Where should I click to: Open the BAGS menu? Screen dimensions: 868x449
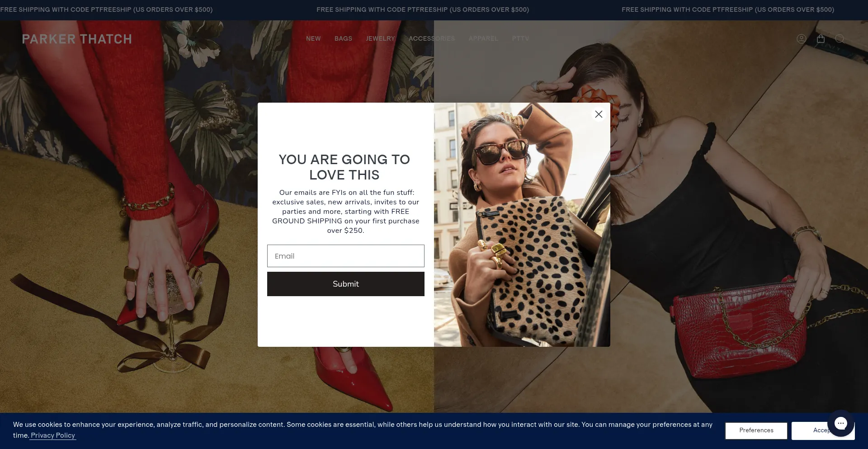pyautogui.click(x=343, y=38)
